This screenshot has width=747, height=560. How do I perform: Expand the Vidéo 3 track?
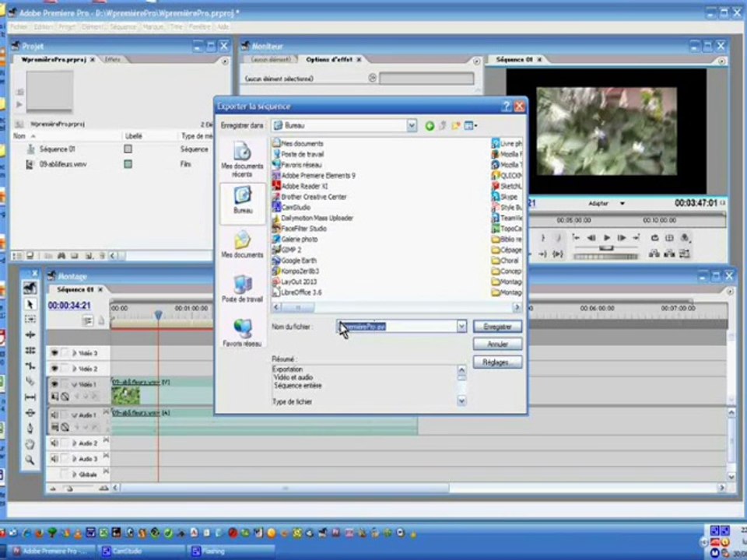tap(75, 353)
